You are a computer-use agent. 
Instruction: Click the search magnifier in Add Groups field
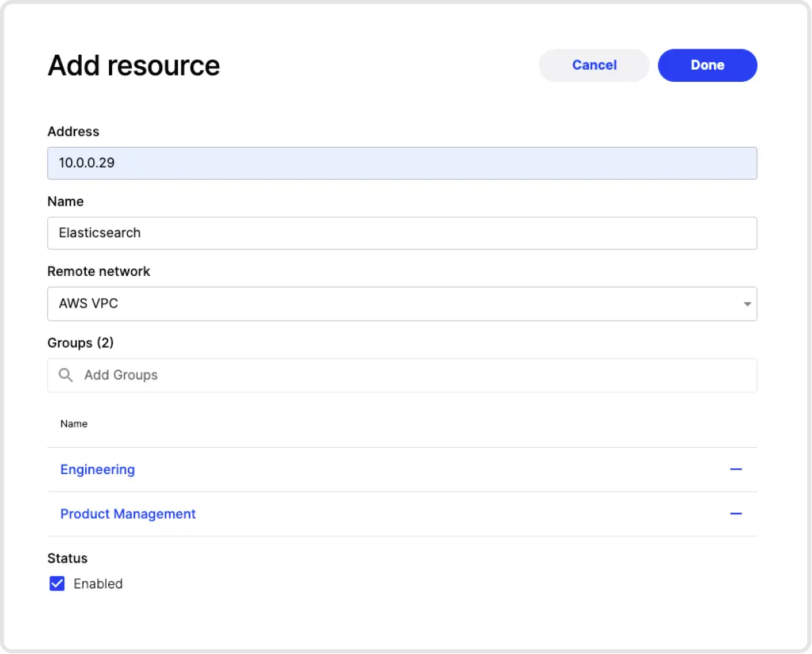[x=65, y=375]
